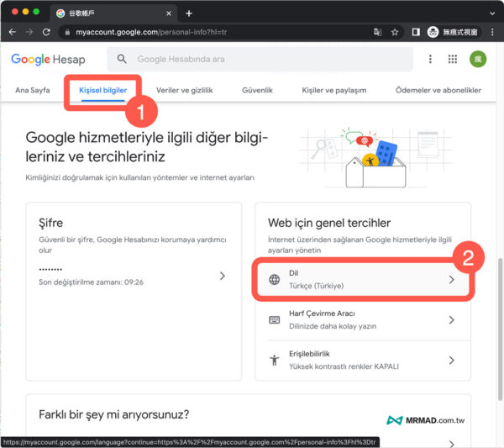Viewport: 504px width, 448px height.
Task: Open the incognito window indicator
Action: click(453, 32)
